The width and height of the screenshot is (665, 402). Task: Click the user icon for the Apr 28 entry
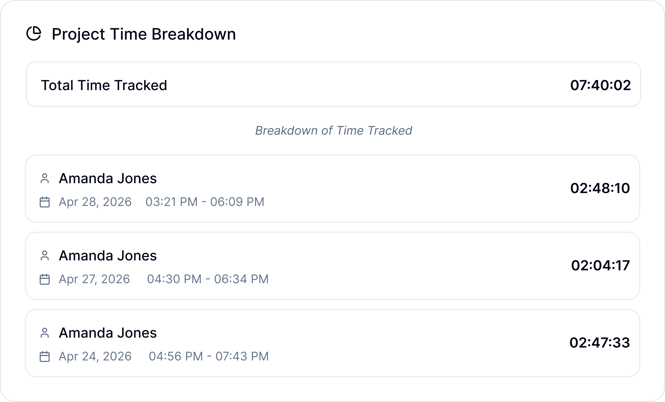click(44, 179)
